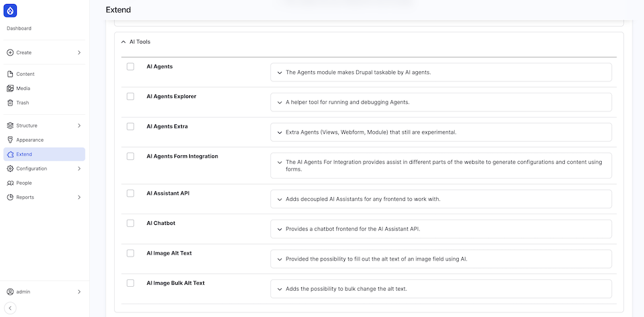
Task: Expand AI Agents Explorer description details
Action: (x=280, y=102)
